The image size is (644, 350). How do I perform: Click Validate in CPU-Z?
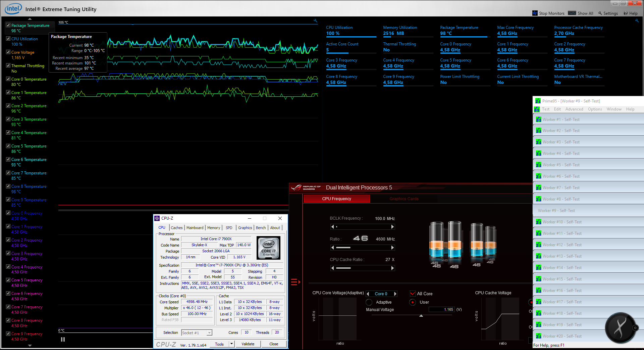pyautogui.click(x=248, y=344)
